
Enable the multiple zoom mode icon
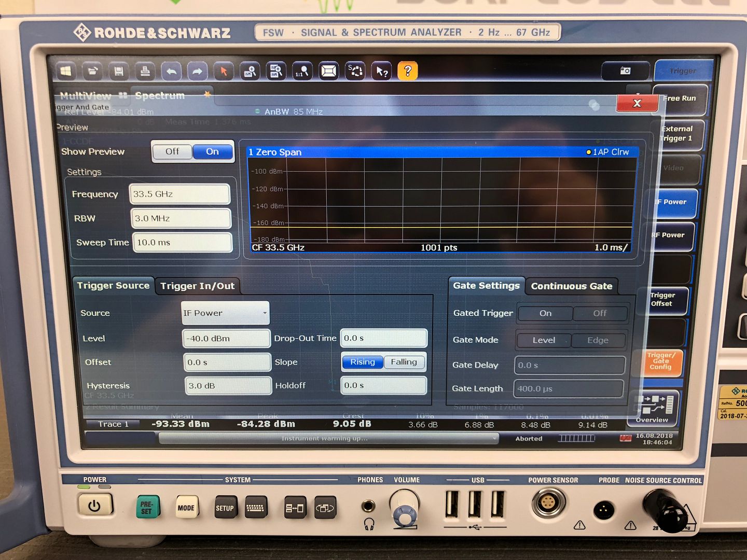pyautogui.click(x=276, y=71)
